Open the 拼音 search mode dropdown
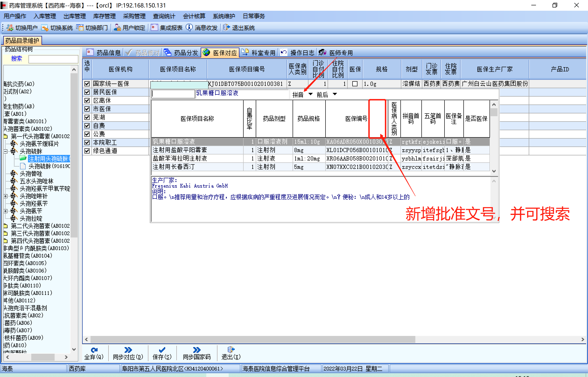Image resolution: width=588 pixels, height=377 pixels. [310, 94]
